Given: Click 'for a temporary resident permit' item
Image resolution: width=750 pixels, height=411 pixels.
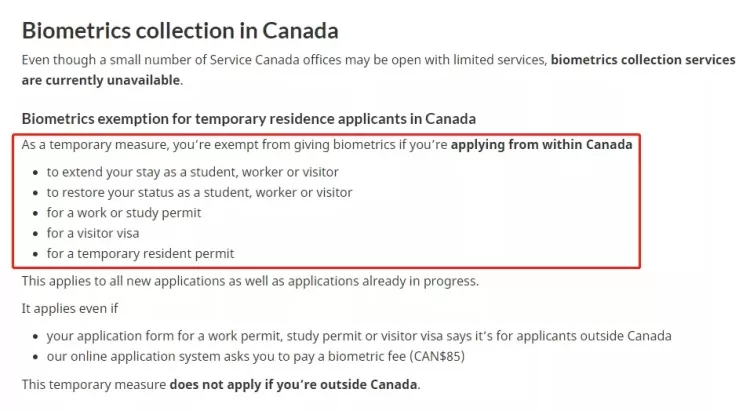Looking at the screenshot, I should tap(140, 254).
